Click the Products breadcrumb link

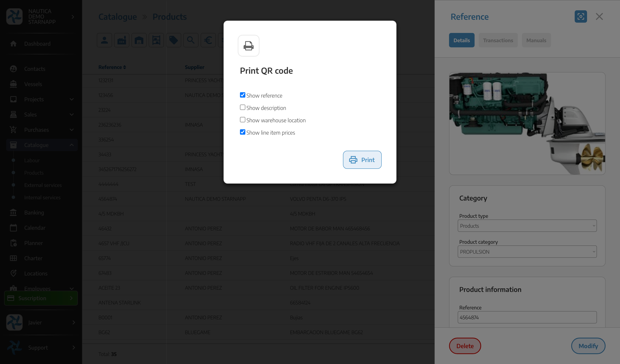click(170, 16)
